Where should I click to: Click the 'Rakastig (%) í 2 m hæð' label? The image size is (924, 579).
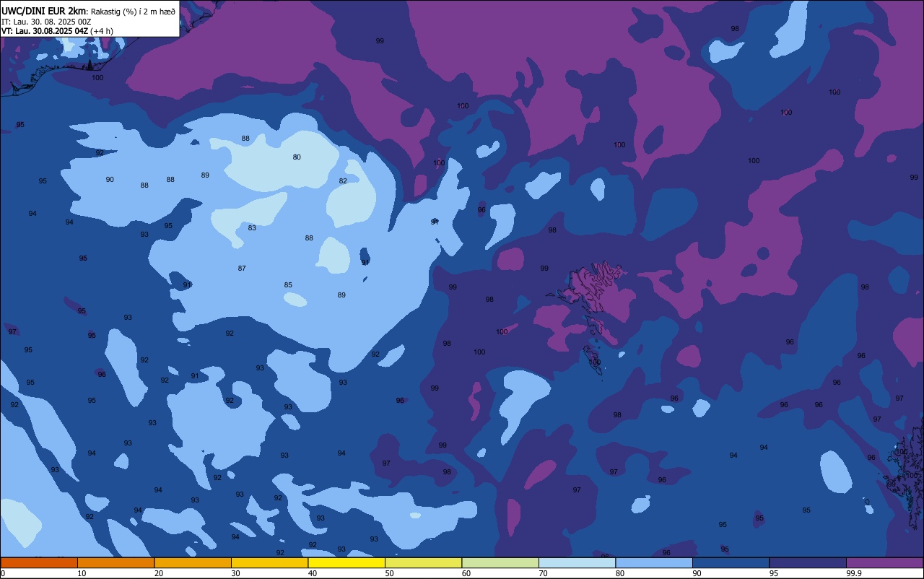pos(134,12)
